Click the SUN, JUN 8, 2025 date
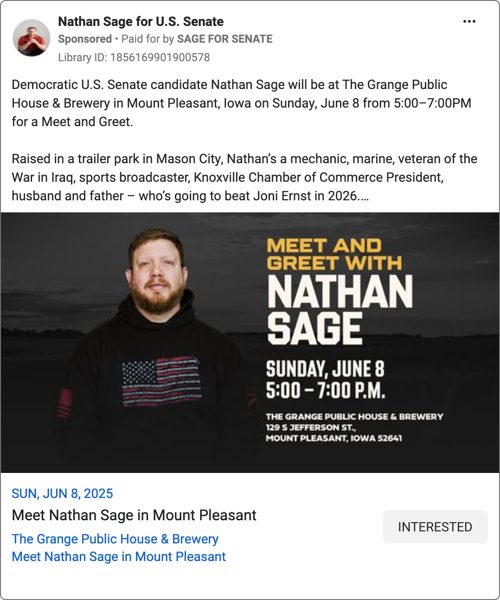 click(62, 494)
